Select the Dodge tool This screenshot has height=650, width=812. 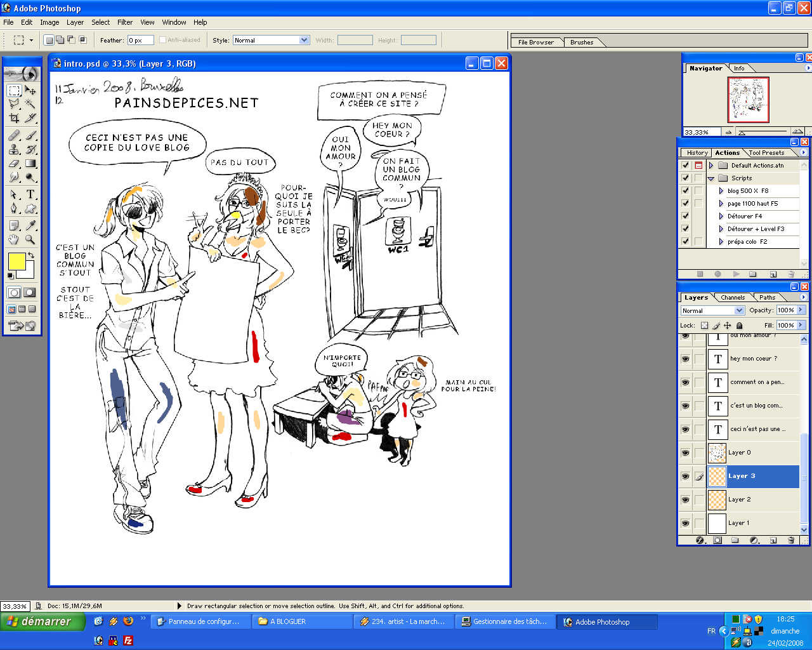coord(30,178)
